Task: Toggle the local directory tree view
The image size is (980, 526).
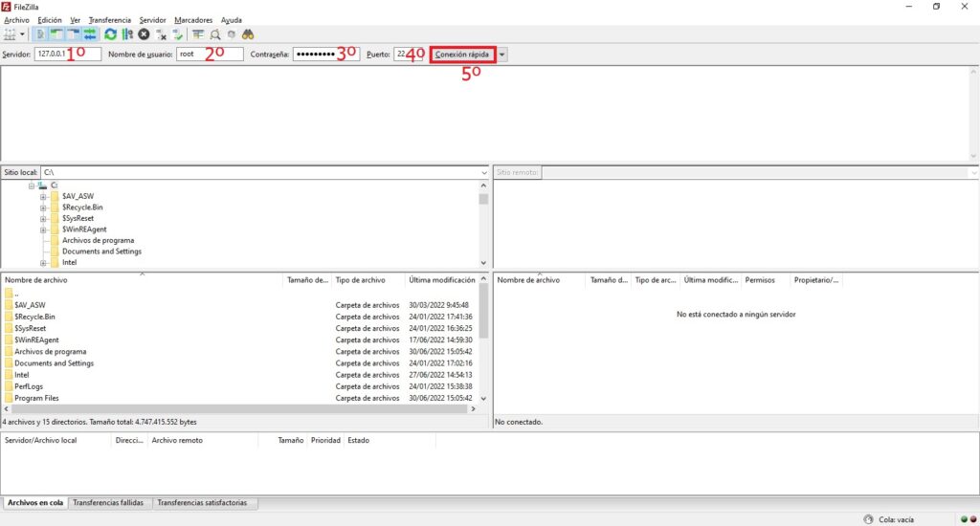Action: [x=56, y=34]
